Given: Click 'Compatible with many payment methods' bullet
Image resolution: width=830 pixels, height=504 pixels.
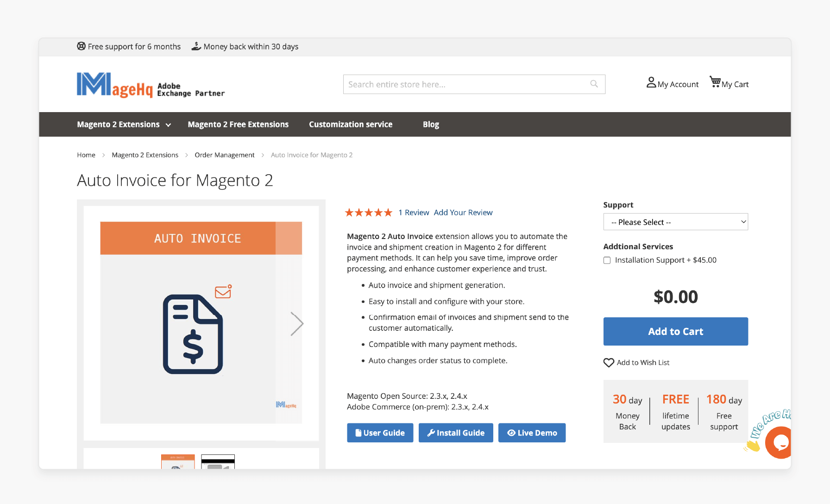Looking at the screenshot, I should 443,344.
